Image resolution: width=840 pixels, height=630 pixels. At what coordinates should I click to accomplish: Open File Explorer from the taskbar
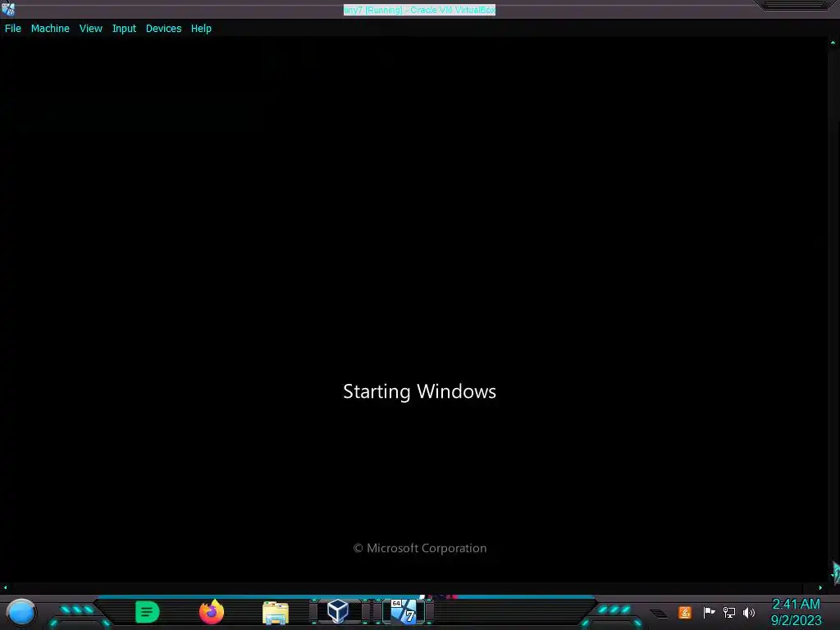(276, 612)
